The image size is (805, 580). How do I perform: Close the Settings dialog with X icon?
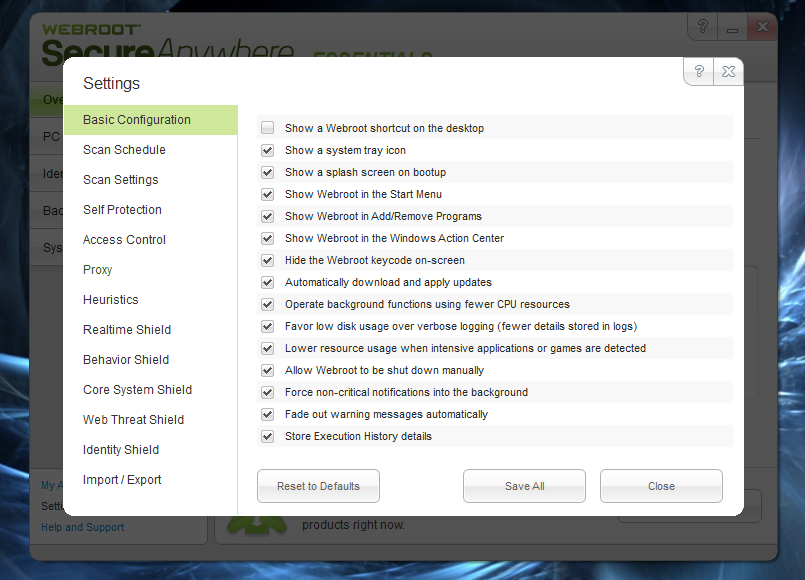[x=729, y=71]
